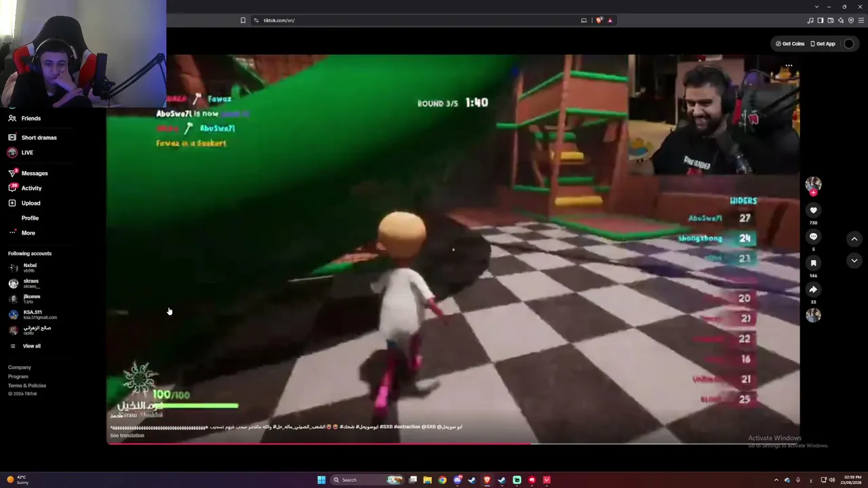This screenshot has width=868, height=488.
Task: Open the Windows Start menu
Action: (321, 480)
